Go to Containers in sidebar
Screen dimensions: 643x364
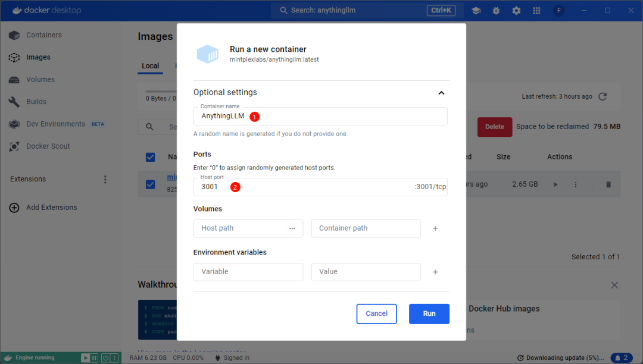(43, 35)
